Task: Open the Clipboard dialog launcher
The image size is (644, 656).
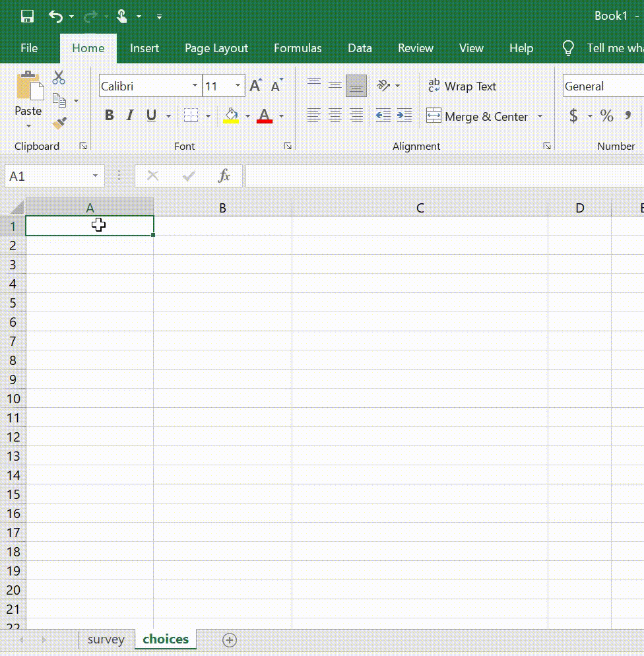Action: tap(83, 146)
